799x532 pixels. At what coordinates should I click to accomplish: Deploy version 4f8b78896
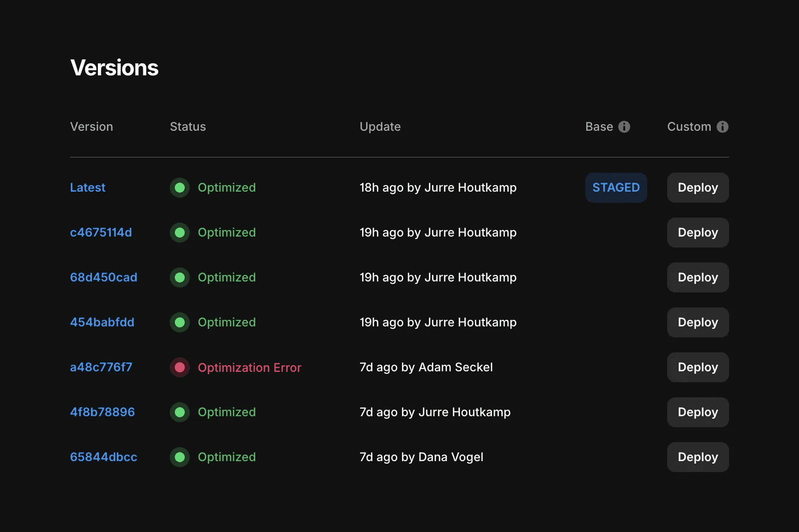tap(698, 412)
